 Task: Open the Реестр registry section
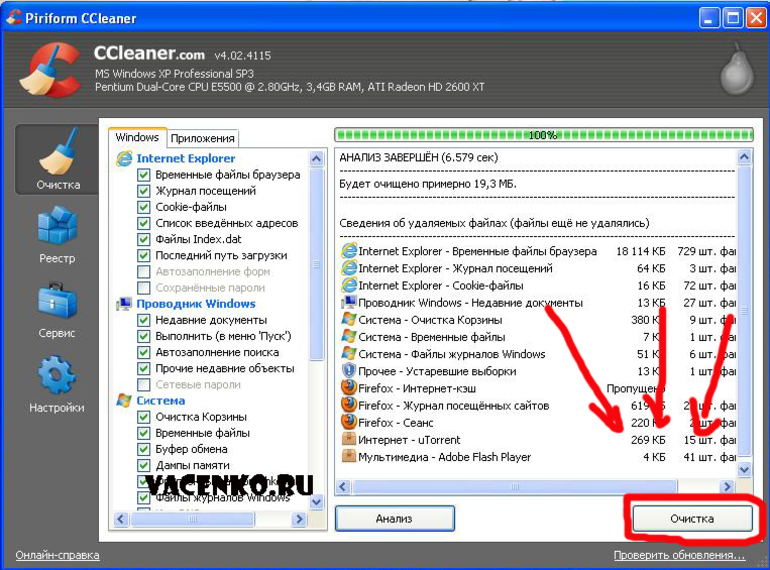[57, 235]
